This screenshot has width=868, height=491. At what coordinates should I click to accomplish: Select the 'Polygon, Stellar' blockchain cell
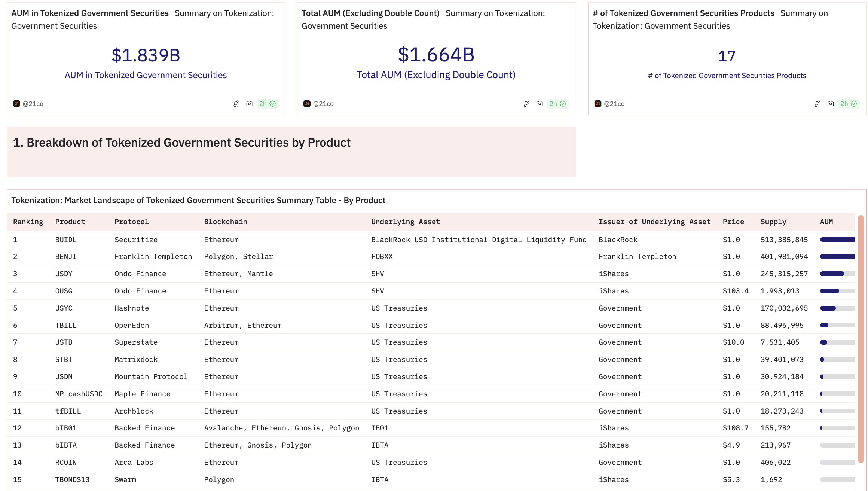pyautogui.click(x=238, y=256)
